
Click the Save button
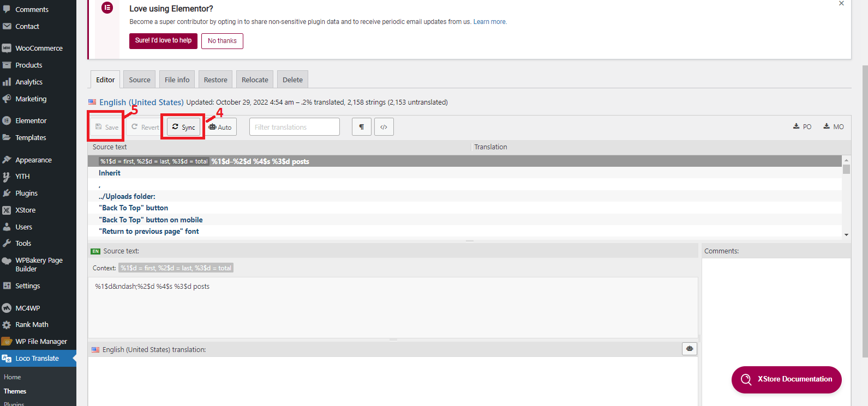pyautogui.click(x=106, y=127)
